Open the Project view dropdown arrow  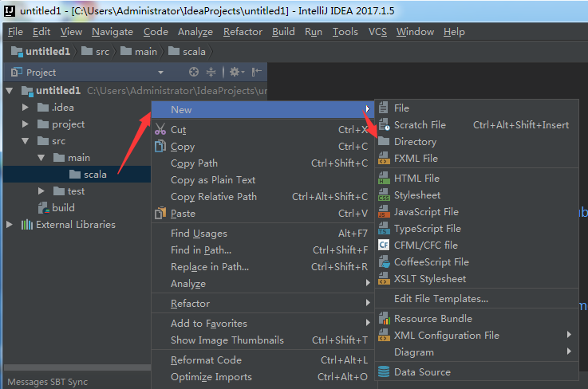point(160,73)
